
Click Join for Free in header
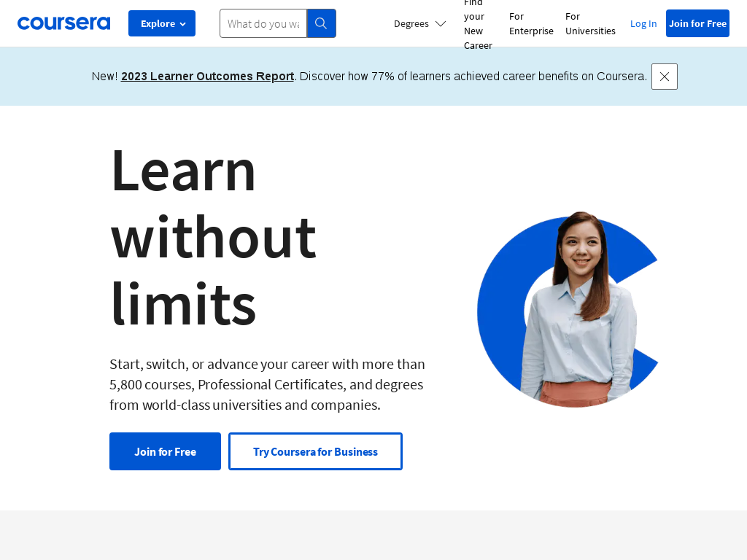(x=697, y=23)
